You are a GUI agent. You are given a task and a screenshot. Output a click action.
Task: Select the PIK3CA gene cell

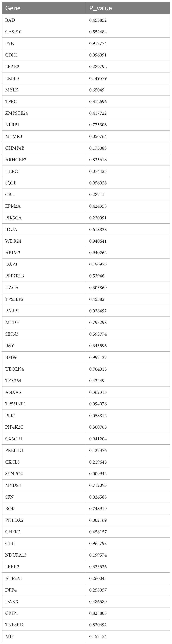point(13,218)
